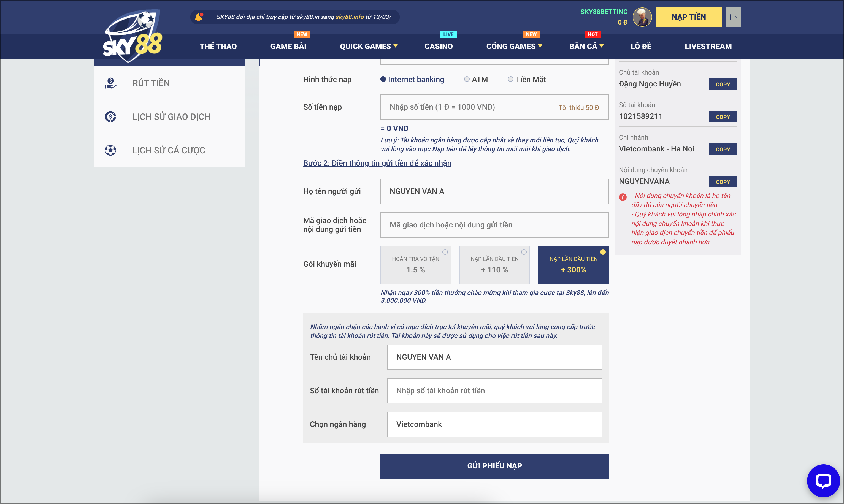This screenshot has height=504, width=844.
Task: Click the '= 0 VND' converted amount
Action: pyautogui.click(x=394, y=128)
